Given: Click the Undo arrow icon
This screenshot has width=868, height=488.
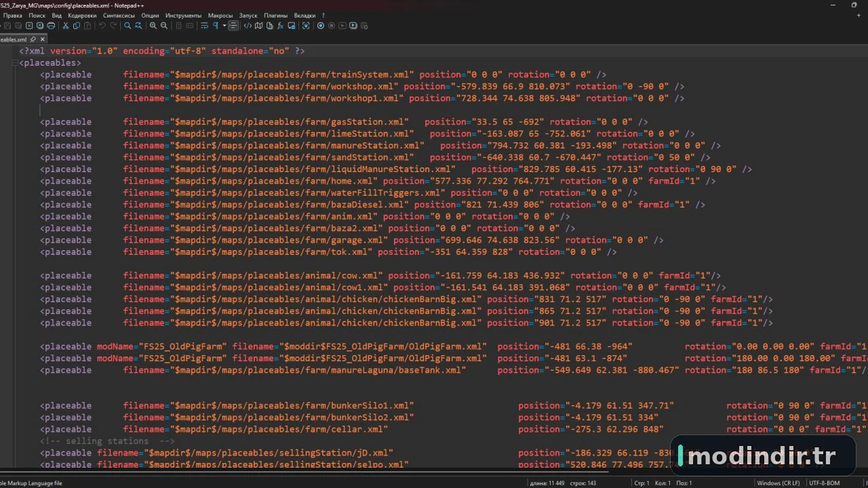Looking at the screenshot, I should [x=102, y=26].
